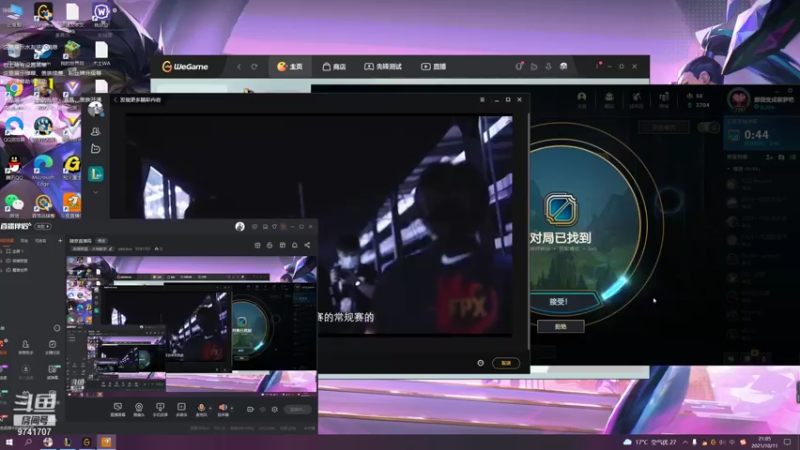Open the taskbar clock and date

(x=765, y=442)
